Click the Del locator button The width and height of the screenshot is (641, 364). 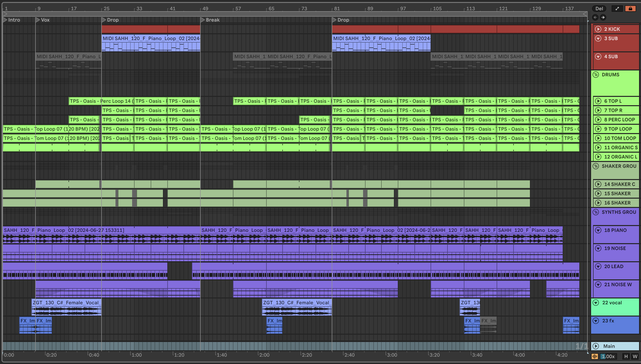coord(599,9)
